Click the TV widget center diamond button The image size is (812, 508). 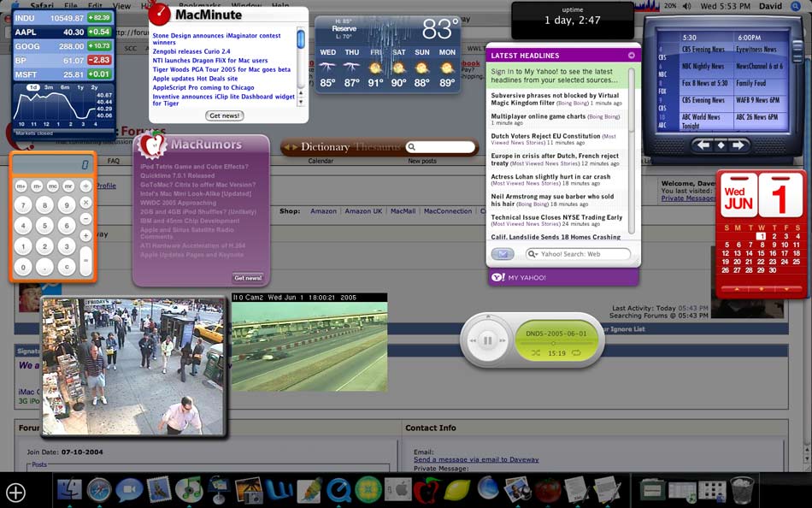click(x=721, y=145)
